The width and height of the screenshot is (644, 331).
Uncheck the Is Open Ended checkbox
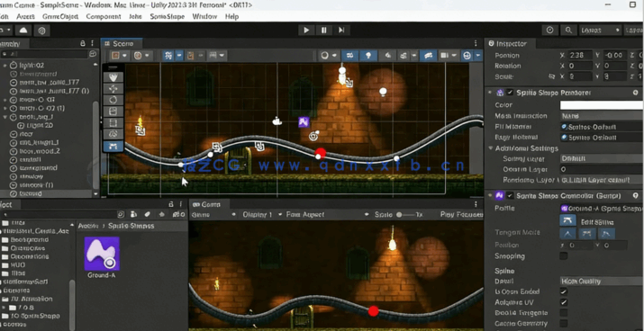point(564,291)
